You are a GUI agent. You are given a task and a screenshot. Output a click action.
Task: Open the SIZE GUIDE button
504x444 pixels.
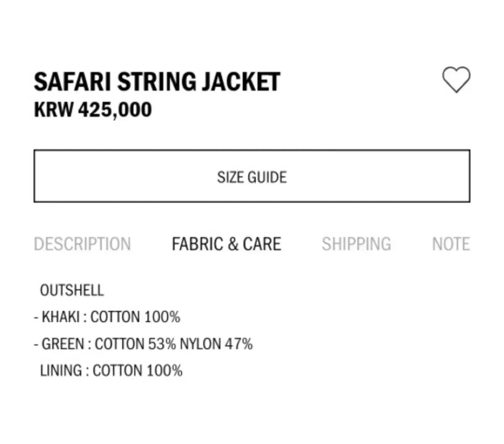coord(252,177)
